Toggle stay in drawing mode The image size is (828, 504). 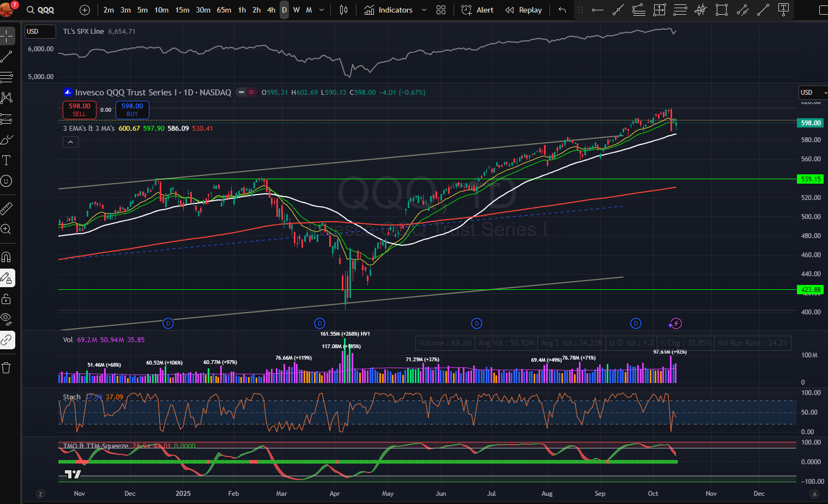coord(7,278)
